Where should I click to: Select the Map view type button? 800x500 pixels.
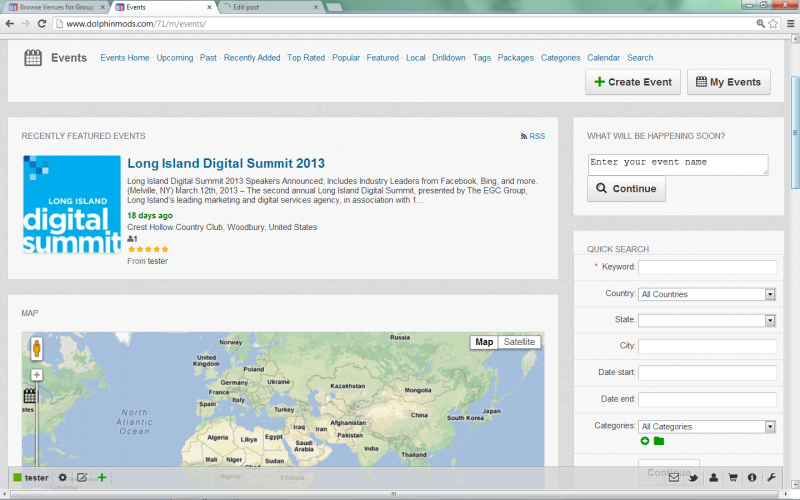click(484, 342)
